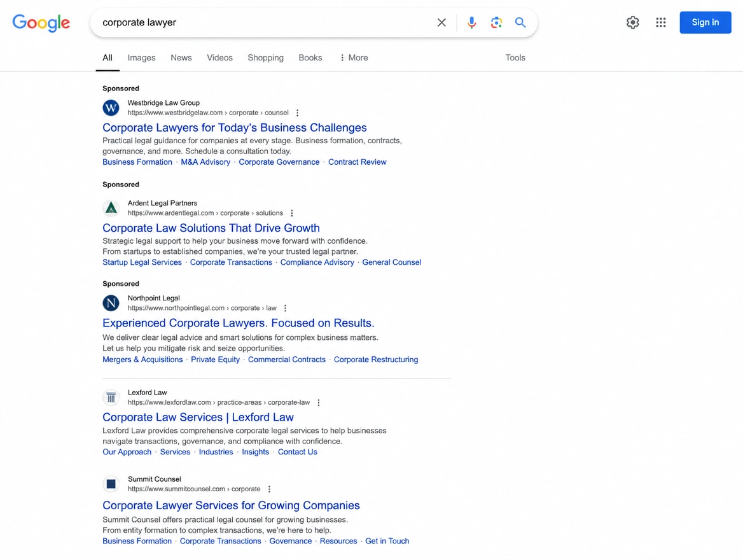Click the Summit Counsel square favicon
This screenshot has width=743, height=560.
click(x=111, y=484)
